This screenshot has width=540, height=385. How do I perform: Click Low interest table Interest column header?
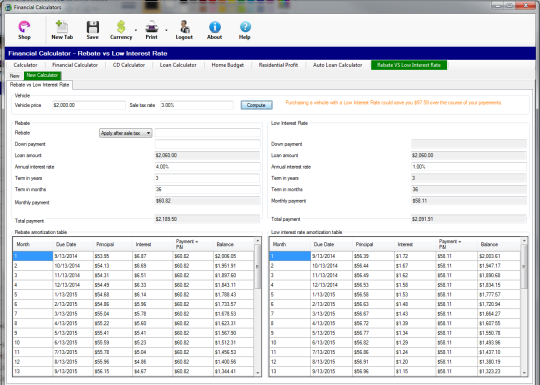pyautogui.click(x=415, y=244)
